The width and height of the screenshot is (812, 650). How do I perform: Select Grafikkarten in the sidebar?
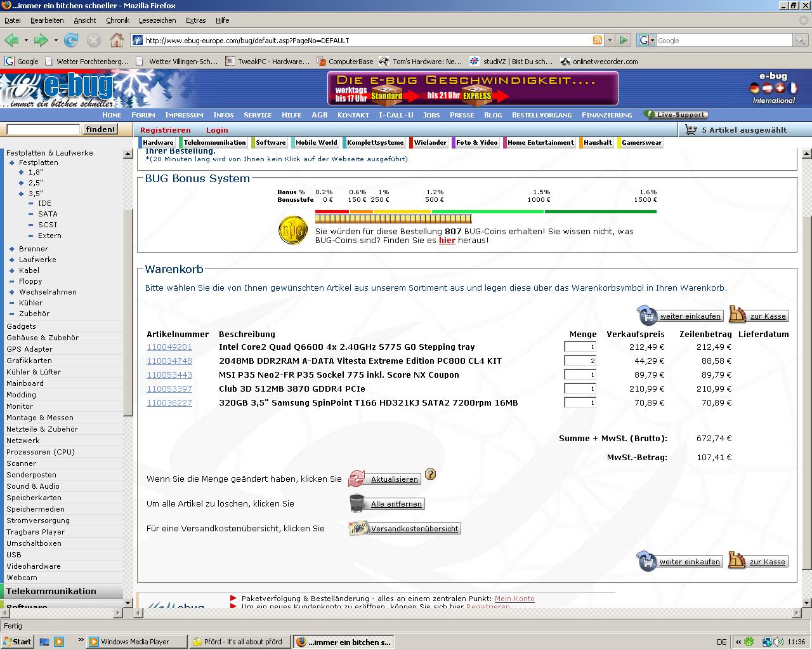[x=29, y=361]
